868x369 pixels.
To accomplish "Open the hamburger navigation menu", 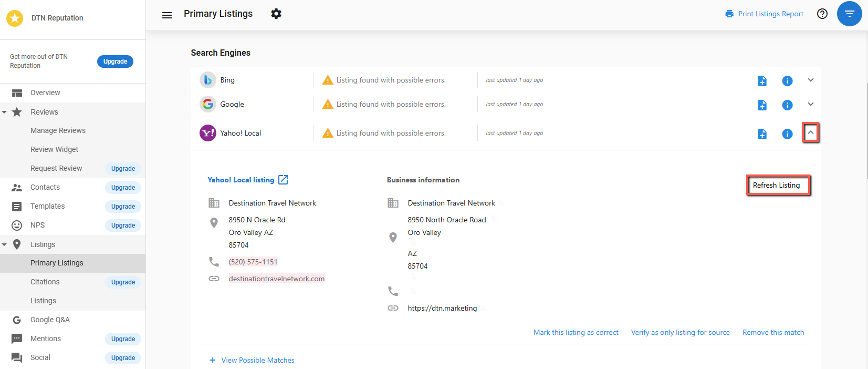I will (x=167, y=15).
